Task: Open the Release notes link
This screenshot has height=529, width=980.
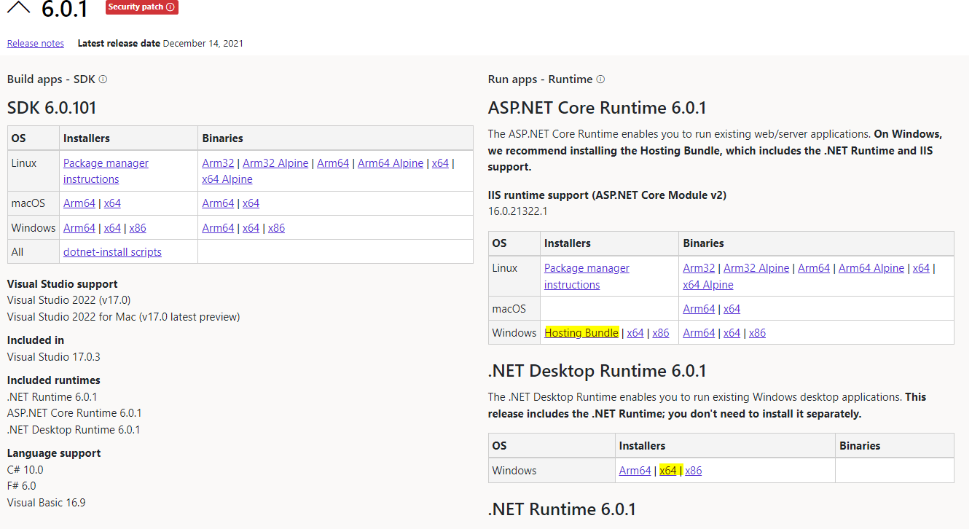Action: tap(36, 44)
